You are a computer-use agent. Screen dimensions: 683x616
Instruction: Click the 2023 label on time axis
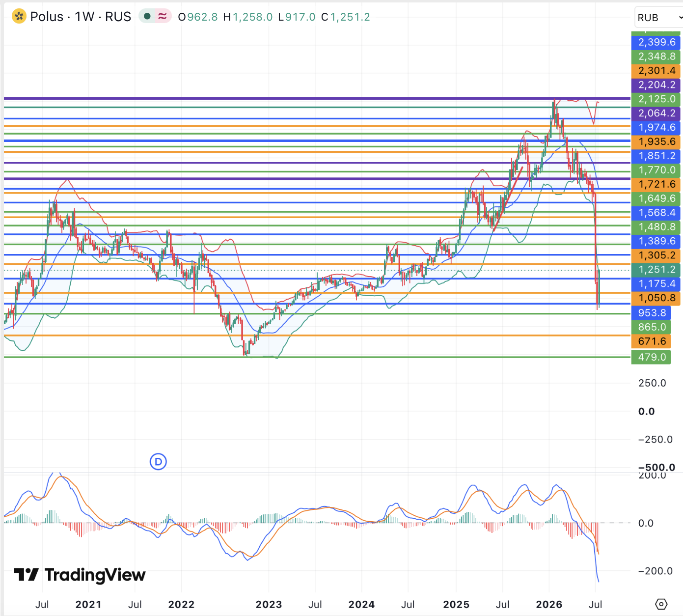(269, 604)
